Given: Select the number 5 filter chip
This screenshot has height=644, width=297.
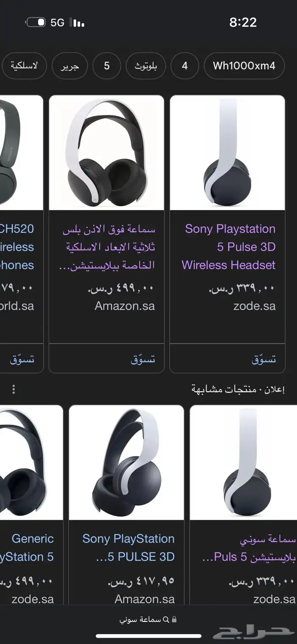Looking at the screenshot, I should [106, 66].
